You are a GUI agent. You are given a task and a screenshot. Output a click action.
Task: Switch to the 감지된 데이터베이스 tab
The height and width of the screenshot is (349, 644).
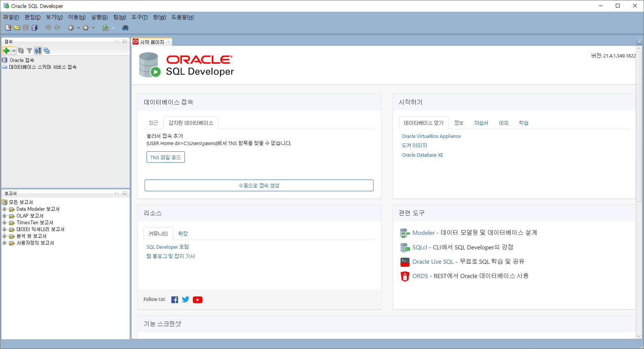point(191,123)
